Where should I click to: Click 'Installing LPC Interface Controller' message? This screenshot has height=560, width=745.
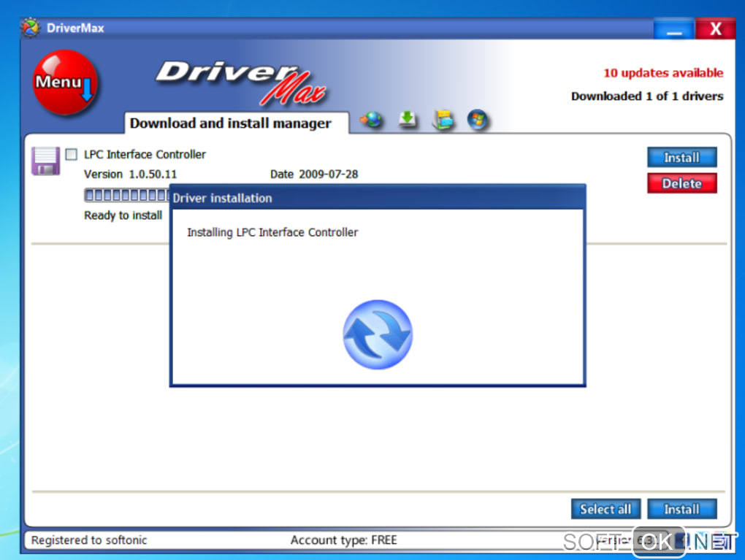272,232
